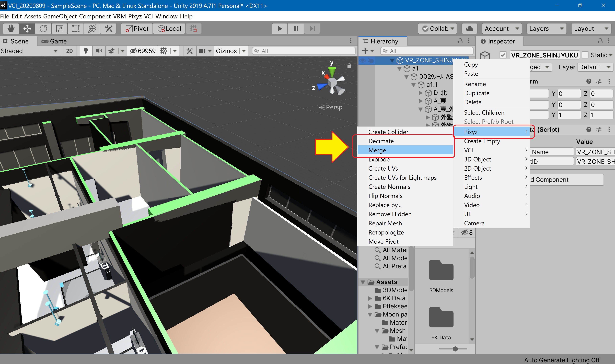Open custom editor tools
This screenshot has width=615, height=364.
point(108,29)
